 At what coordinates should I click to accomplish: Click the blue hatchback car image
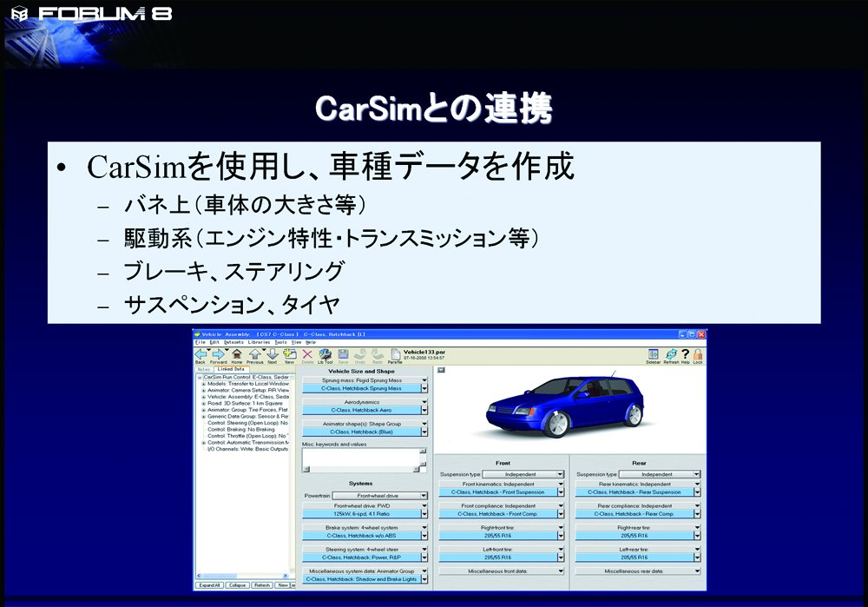pos(565,406)
